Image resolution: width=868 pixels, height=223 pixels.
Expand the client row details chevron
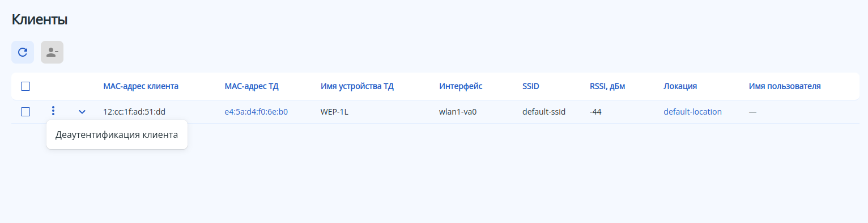click(82, 112)
